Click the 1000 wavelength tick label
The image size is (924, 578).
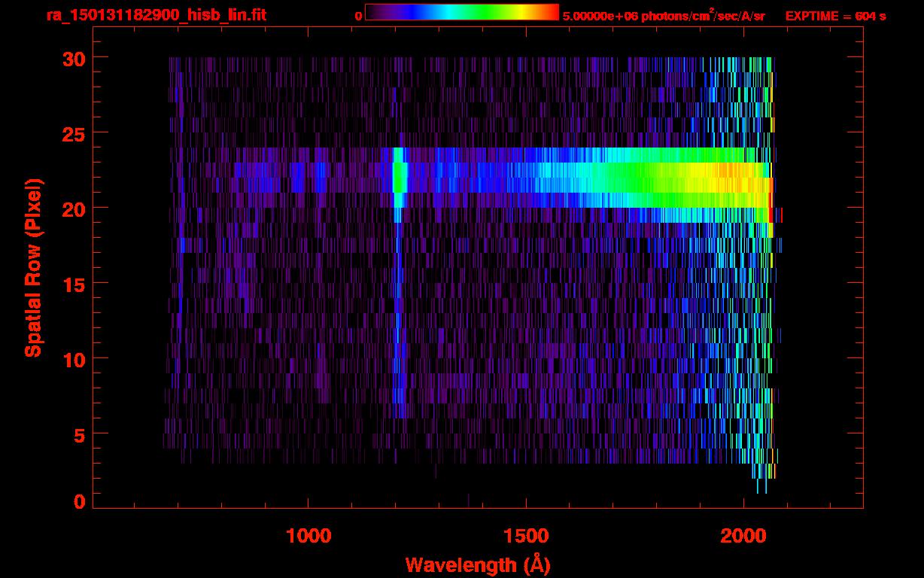click(309, 535)
